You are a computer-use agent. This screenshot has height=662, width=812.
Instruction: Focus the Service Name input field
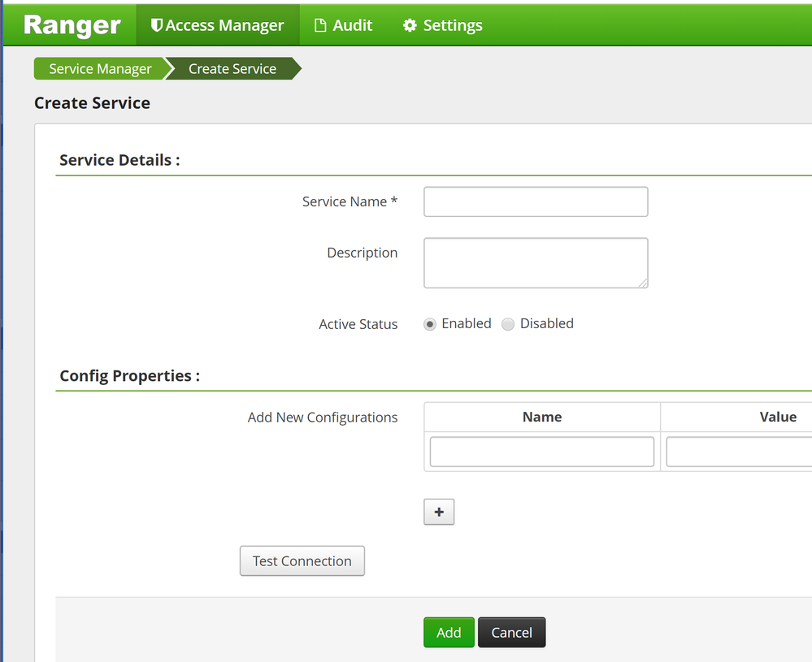click(x=536, y=202)
